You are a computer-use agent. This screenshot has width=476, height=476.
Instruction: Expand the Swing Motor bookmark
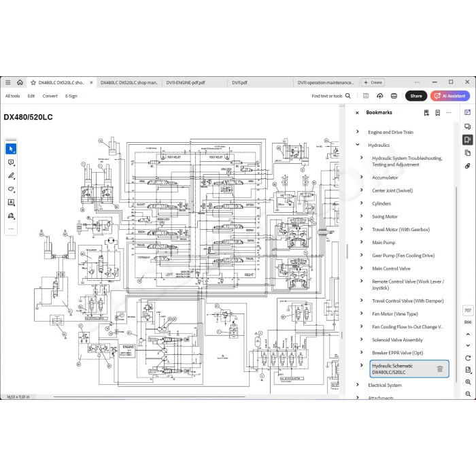pyautogui.click(x=362, y=216)
